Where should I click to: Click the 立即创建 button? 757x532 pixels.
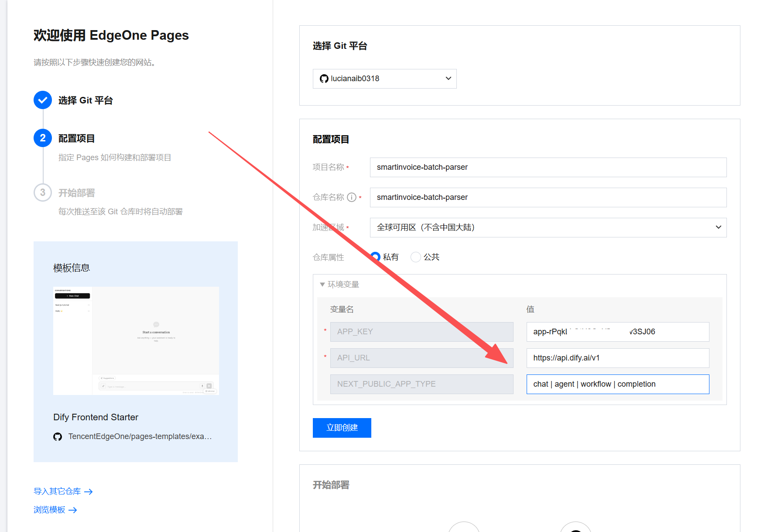[x=342, y=428]
